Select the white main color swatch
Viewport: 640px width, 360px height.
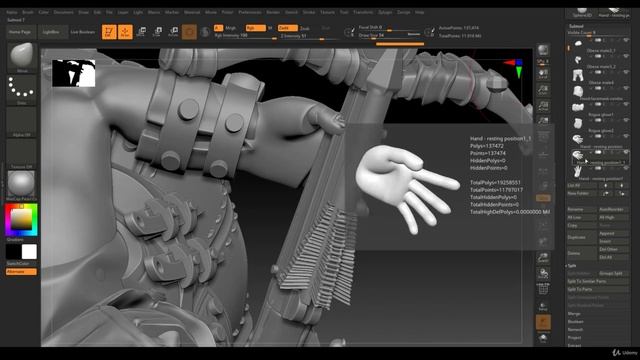coord(29,252)
